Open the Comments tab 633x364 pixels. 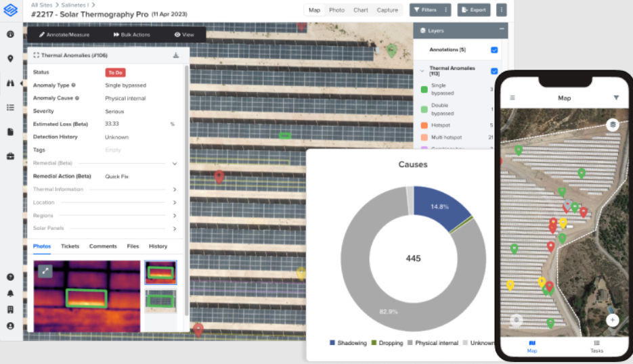103,246
